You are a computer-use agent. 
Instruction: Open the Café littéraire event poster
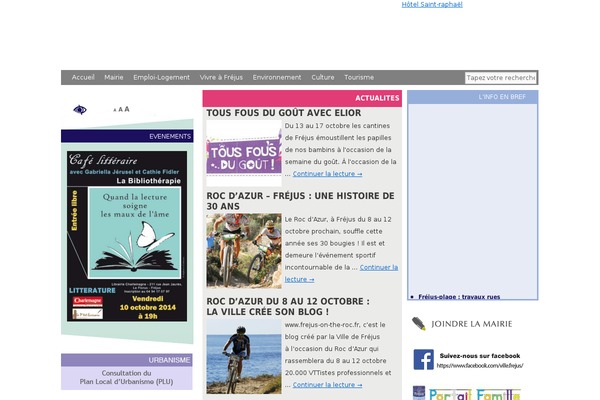127,236
